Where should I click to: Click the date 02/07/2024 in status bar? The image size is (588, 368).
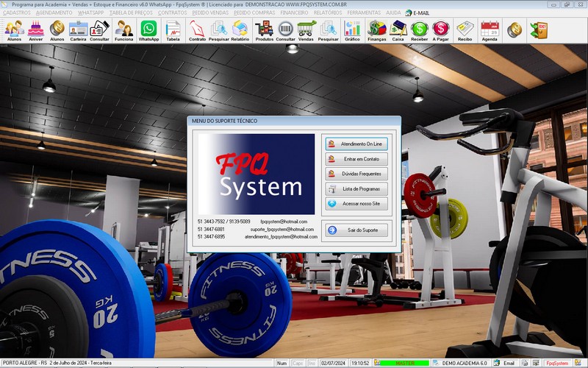[x=333, y=363]
